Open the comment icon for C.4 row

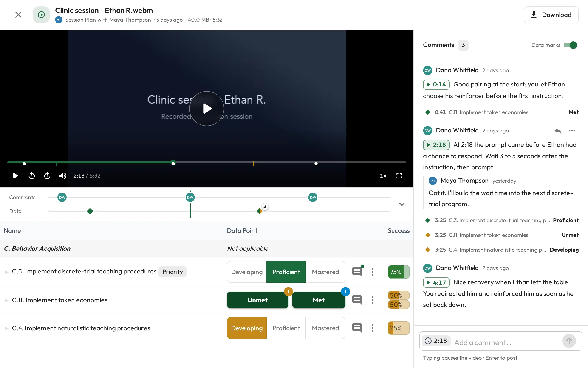pyautogui.click(x=357, y=328)
